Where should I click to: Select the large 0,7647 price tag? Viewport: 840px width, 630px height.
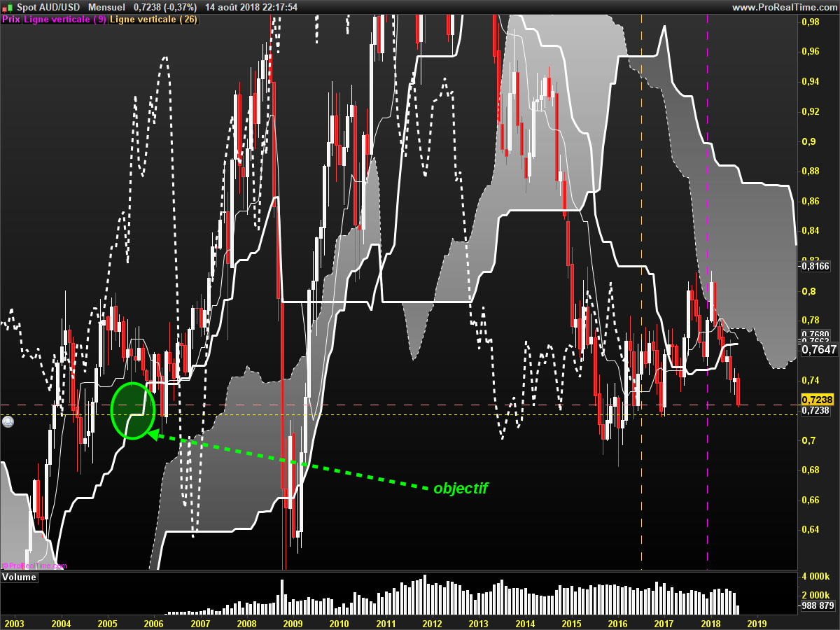coord(819,349)
